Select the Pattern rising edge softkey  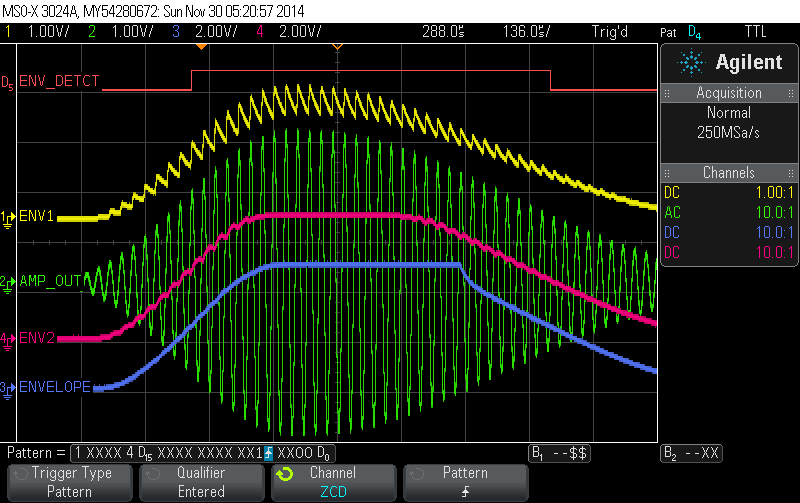(x=465, y=483)
